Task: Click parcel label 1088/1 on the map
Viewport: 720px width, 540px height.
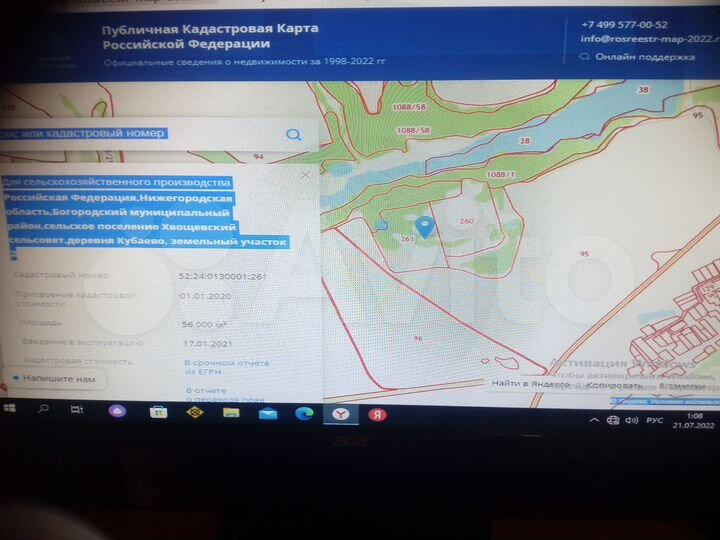Action: 500,174
